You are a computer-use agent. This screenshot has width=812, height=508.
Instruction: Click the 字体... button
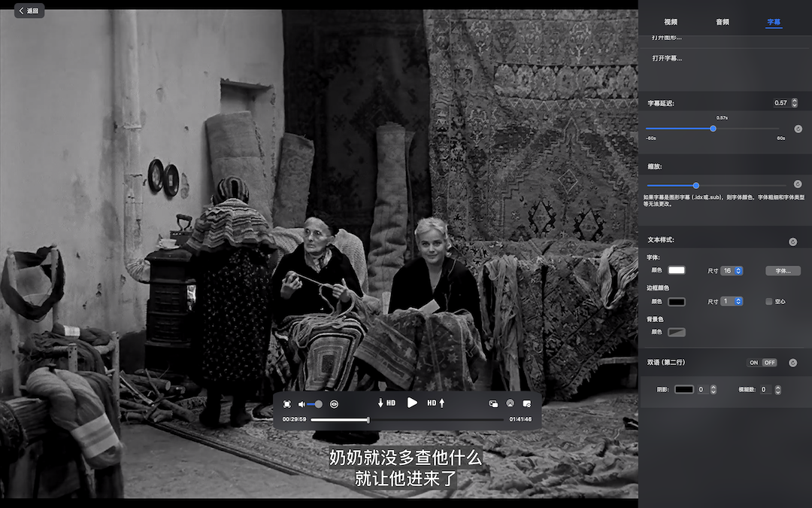click(x=783, y=271)
